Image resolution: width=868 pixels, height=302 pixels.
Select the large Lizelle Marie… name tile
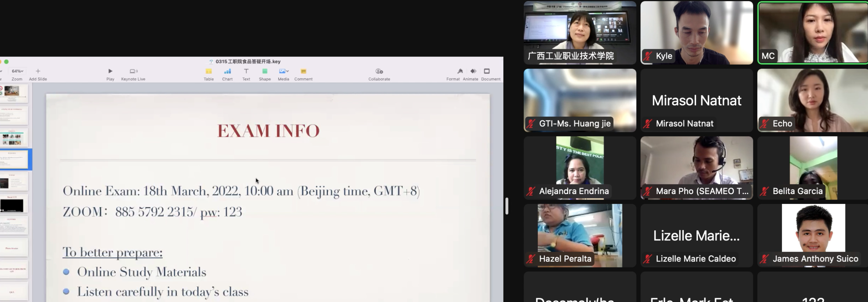pyautogui.click(x=697, y=235)
